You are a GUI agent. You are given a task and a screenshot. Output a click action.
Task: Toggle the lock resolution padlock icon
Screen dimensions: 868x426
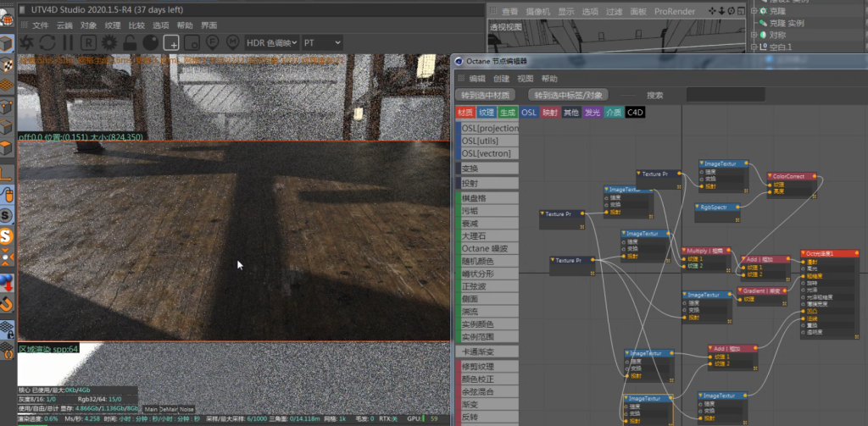(x=130, y=42)
